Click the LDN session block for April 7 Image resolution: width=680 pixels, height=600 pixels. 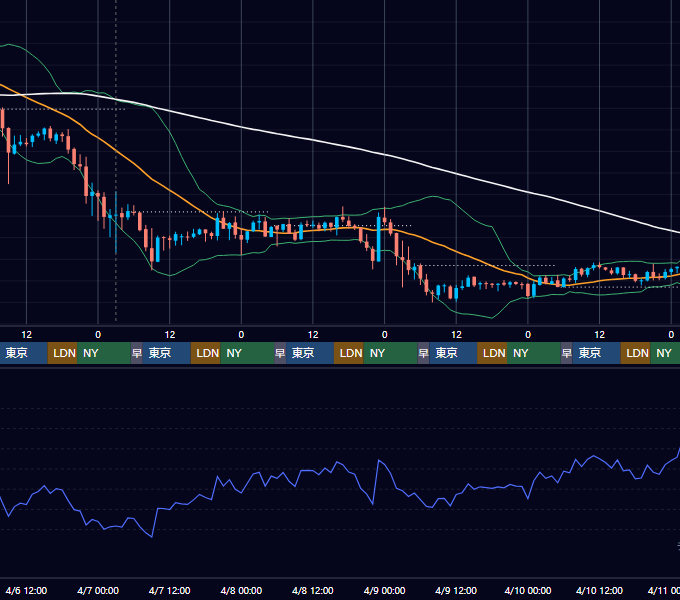206,353
